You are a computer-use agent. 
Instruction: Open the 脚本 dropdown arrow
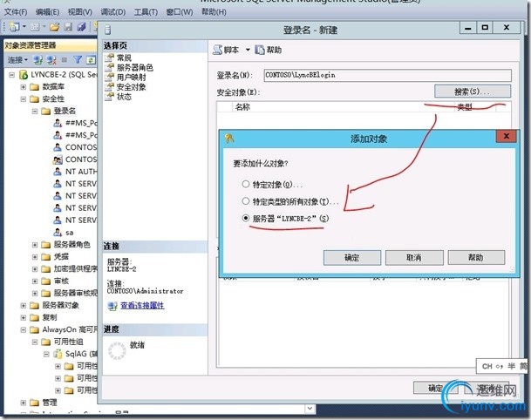248,50
